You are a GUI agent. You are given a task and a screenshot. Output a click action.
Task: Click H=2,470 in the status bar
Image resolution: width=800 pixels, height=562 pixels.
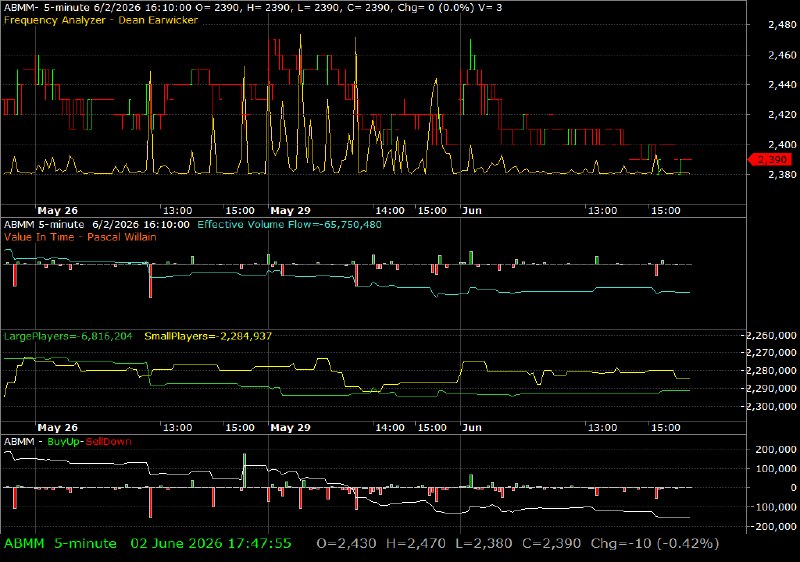pyautogui.click(x=415, y=544)
